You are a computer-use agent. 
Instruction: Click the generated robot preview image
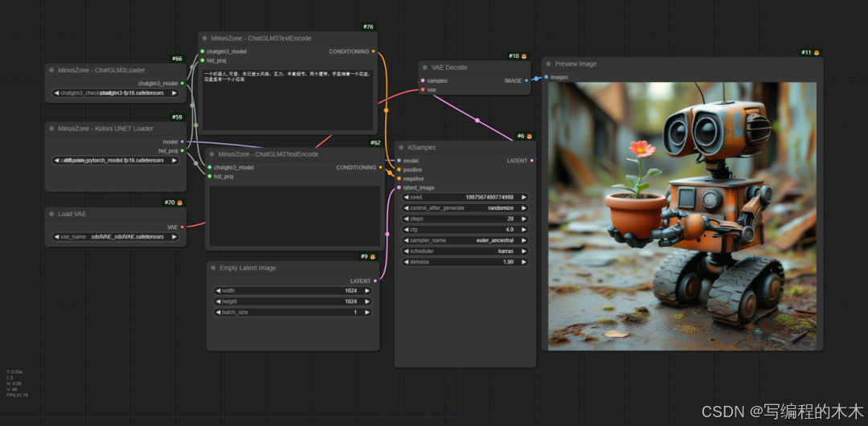pyautogui.click(x=682, y=216)
